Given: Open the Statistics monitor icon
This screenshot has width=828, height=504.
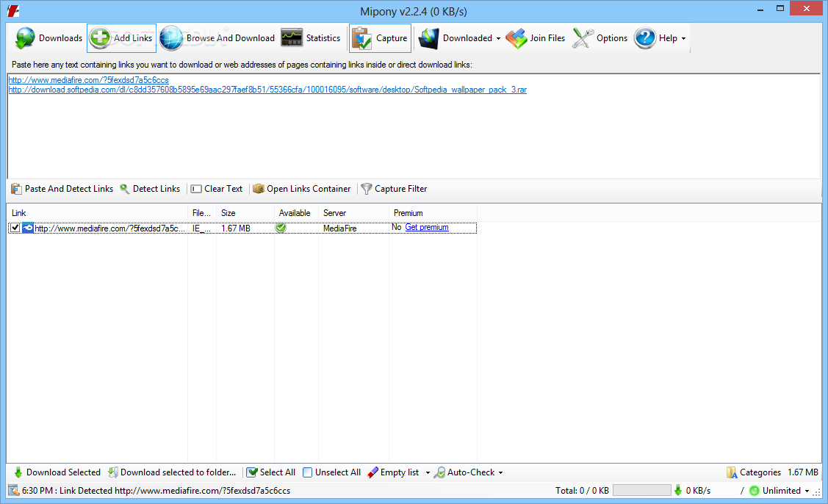Looking at the screenshot, I should click(x=292, y=38).
